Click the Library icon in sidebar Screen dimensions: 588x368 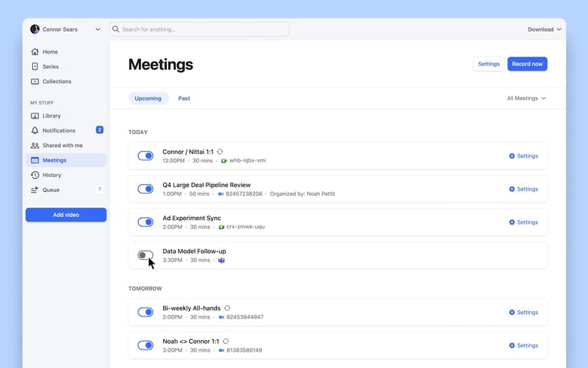[x=35, y=116]
